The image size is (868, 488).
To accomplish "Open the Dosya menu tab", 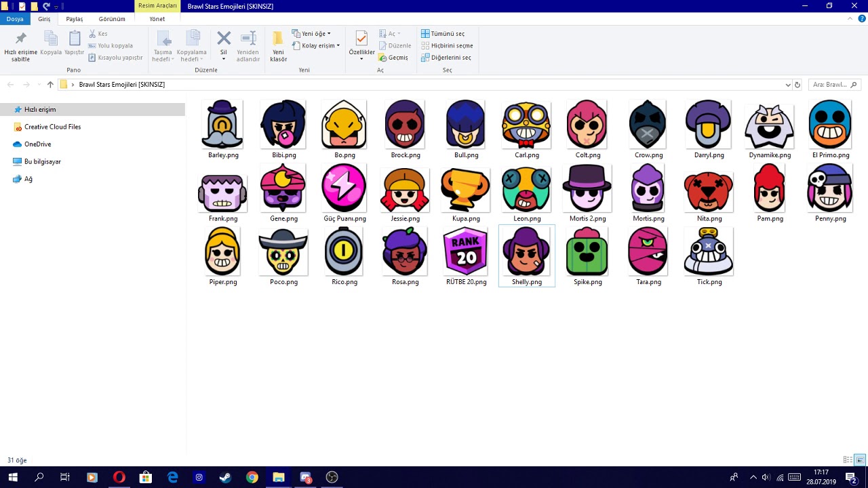I will tap(15, 19).
